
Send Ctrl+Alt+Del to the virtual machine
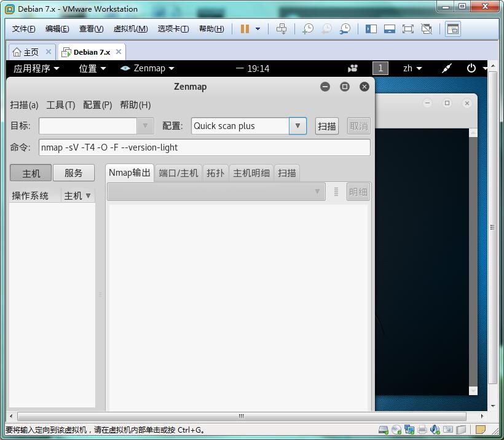point(282,29)
